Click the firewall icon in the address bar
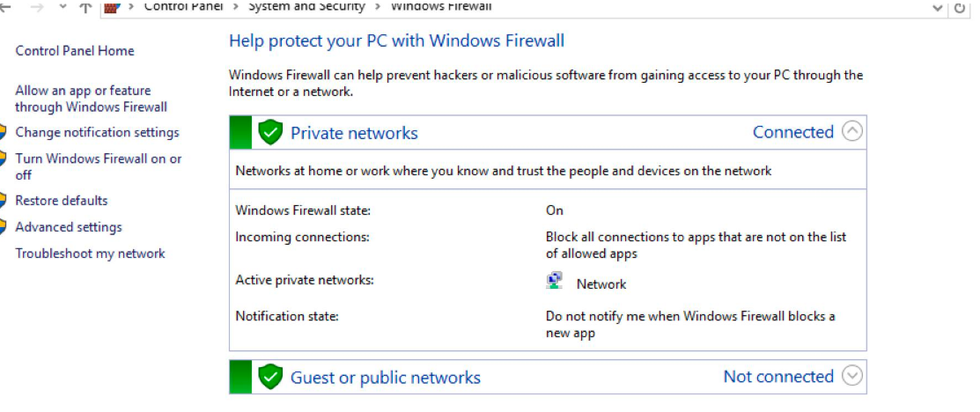Screen dimensions: 980x412 (112, 7)
